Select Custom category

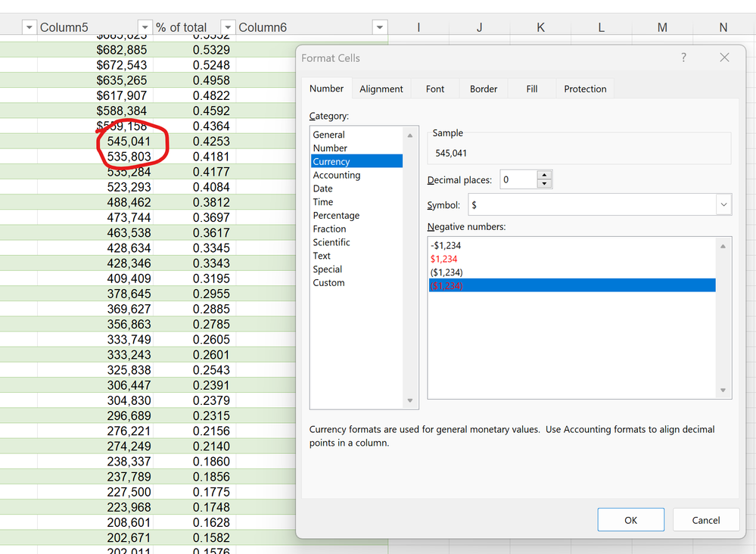[x=356, y=283]
